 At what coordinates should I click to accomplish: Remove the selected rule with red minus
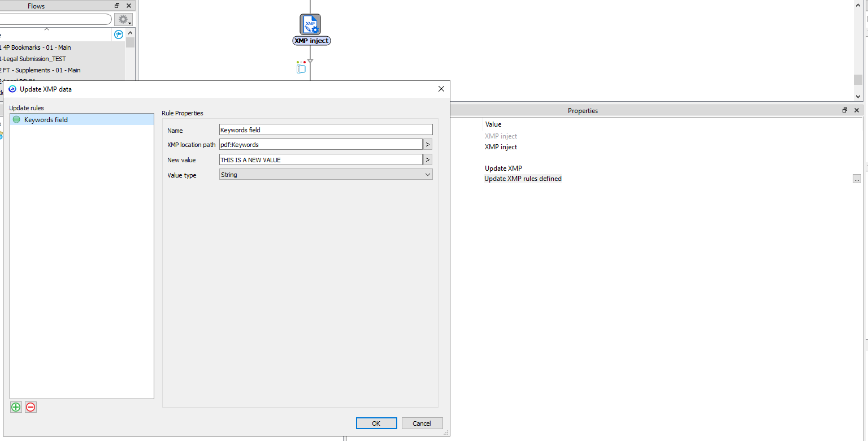(x=31, y=407)
